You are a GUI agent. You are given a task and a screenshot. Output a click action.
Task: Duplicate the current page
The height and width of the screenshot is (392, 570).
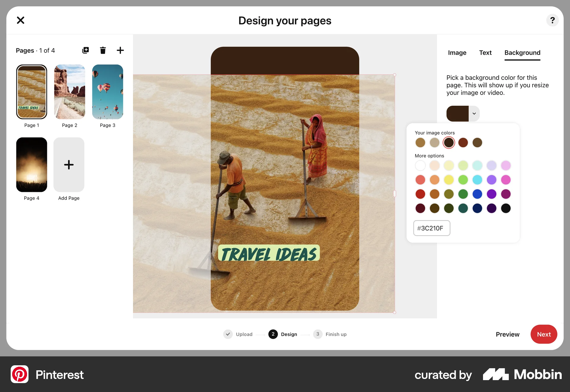[x=85, y=50]
